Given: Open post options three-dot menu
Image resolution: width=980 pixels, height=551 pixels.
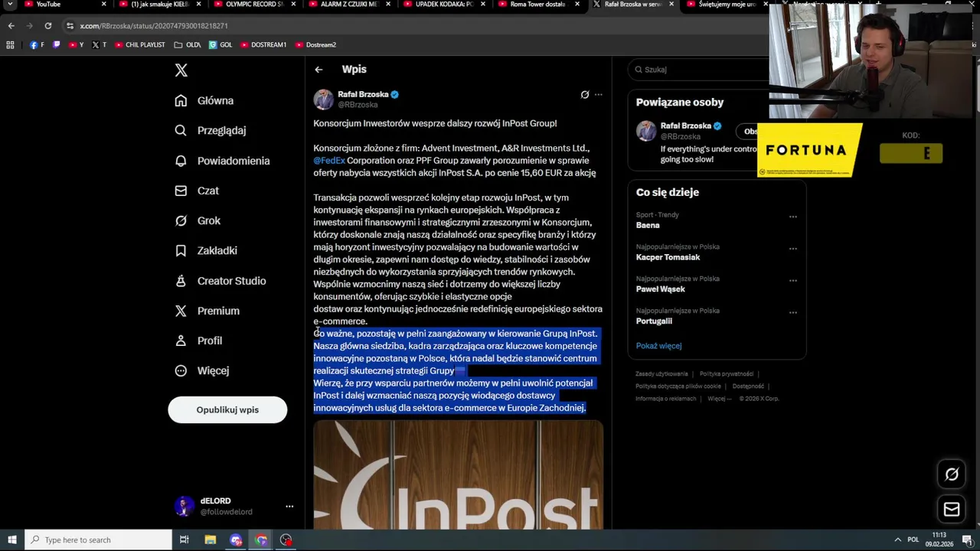Looking at the screenshot, I should (599, 95).
